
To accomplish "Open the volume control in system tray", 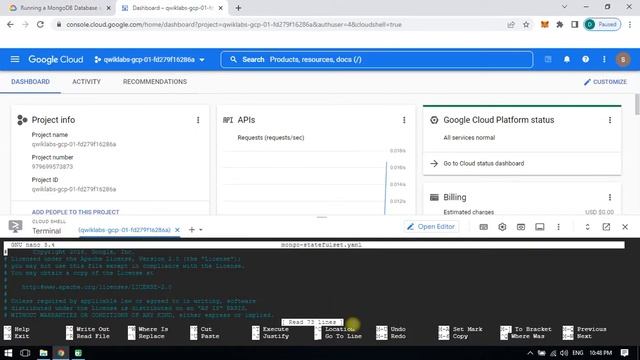I will click(564, 353).
